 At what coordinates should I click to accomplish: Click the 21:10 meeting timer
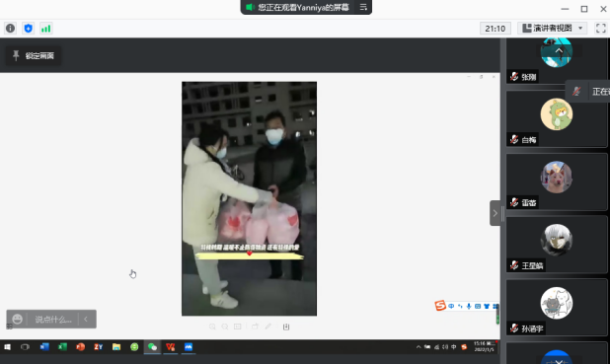[496, 29]
